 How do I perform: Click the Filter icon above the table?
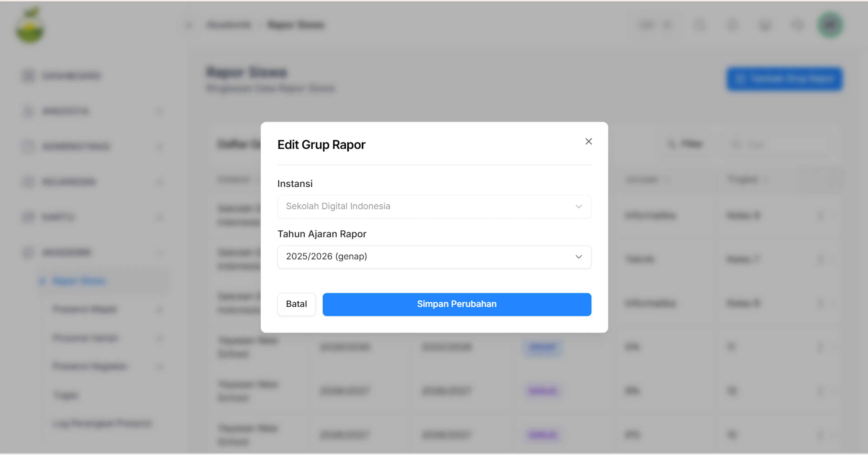[672, 144]
